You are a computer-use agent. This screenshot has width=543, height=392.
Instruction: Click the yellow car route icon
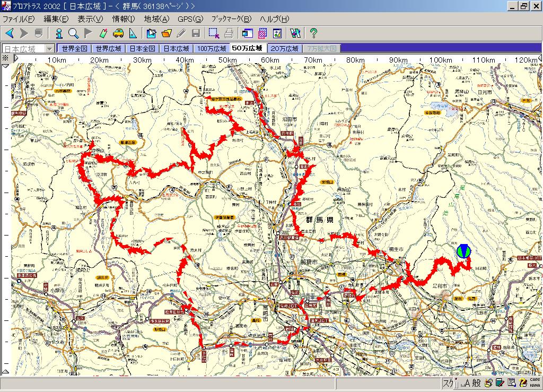[118, 33]
